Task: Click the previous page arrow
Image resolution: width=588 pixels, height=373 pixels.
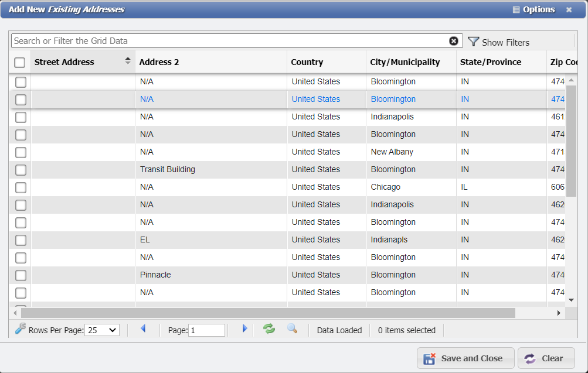Action: (144, 329)
